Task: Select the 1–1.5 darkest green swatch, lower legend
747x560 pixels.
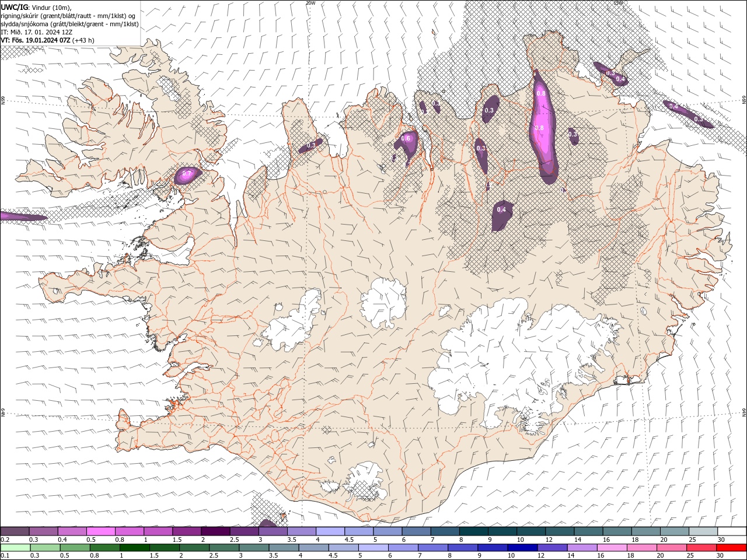Action: point(135,548)
